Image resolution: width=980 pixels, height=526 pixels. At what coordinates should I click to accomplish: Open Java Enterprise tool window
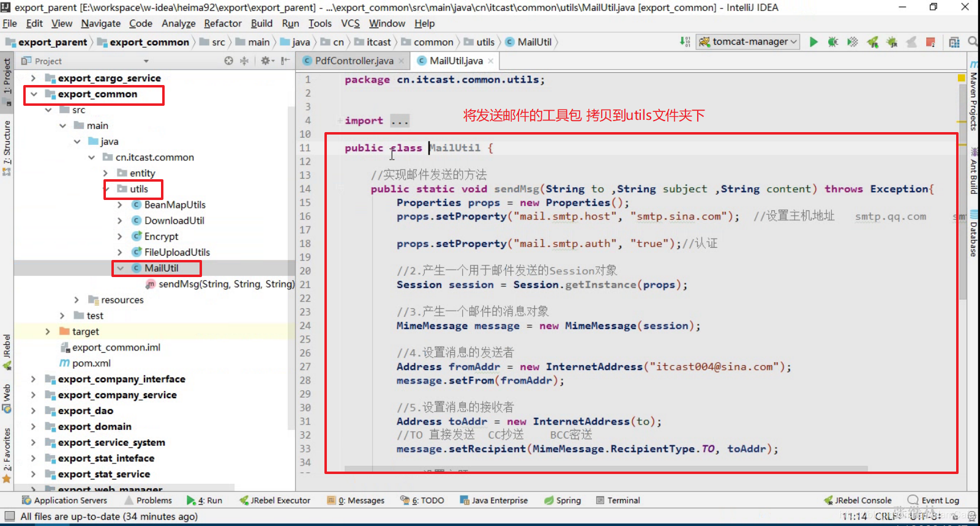click(x=493, y=500)
